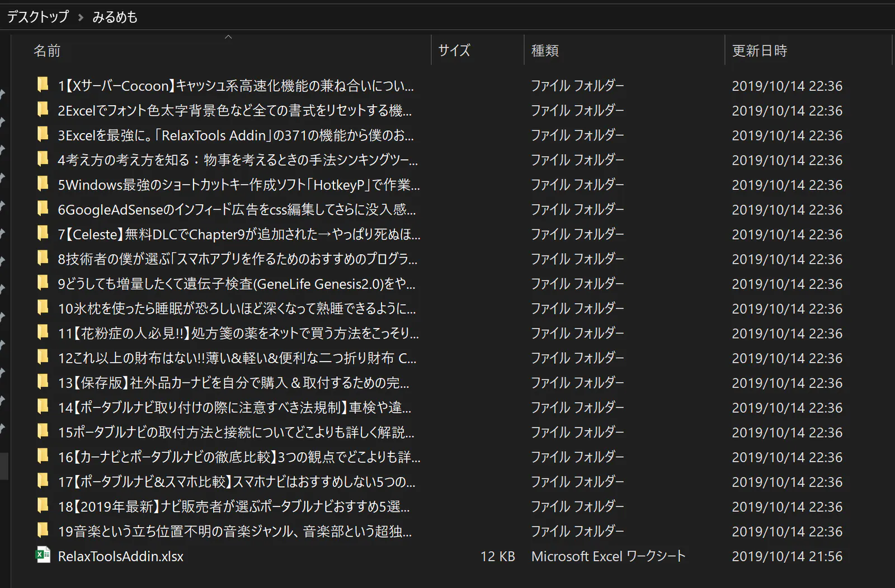Viewport: 895px width, 588px height.
Task: Select file name RelaxToolsAddin.xlsx
Action: click(x=121, y=556)
